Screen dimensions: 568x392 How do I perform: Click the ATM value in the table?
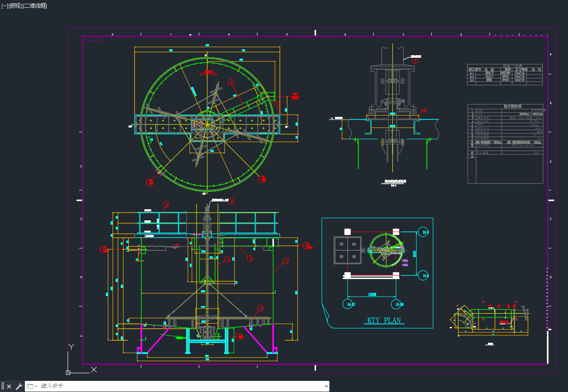538,128
